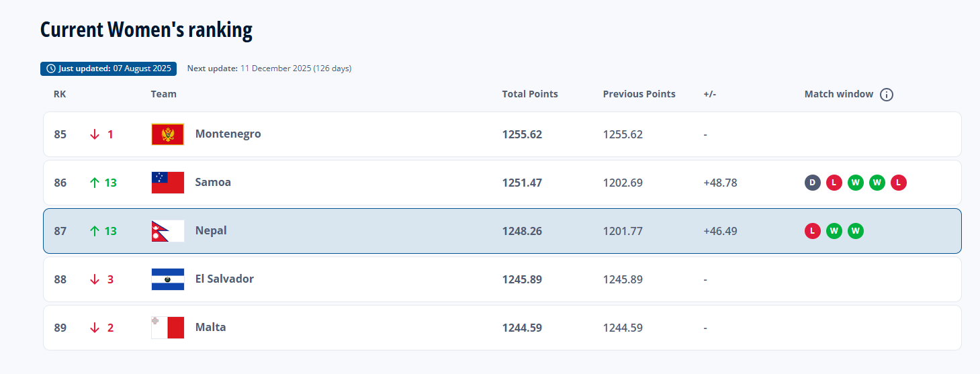
Task: Click Nepal's loss (L) match result badge
Action: coord(813,231)
